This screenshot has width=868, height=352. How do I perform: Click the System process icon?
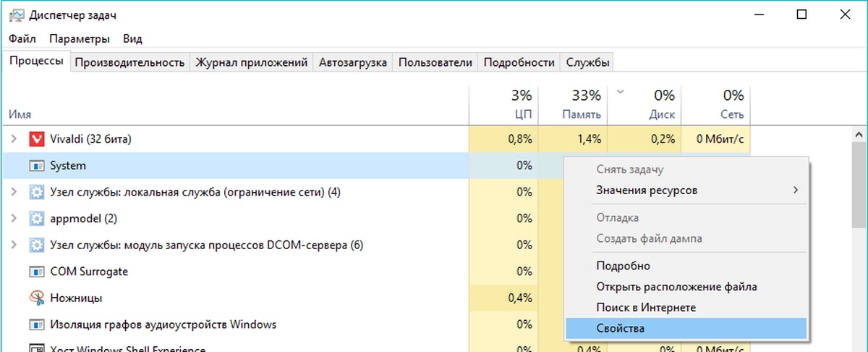(36, 165)
